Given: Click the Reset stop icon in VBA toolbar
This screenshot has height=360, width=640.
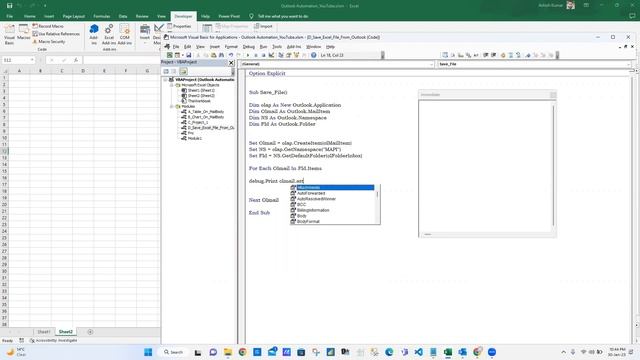Looking at the screenshot, I should (x=264, y=55).
